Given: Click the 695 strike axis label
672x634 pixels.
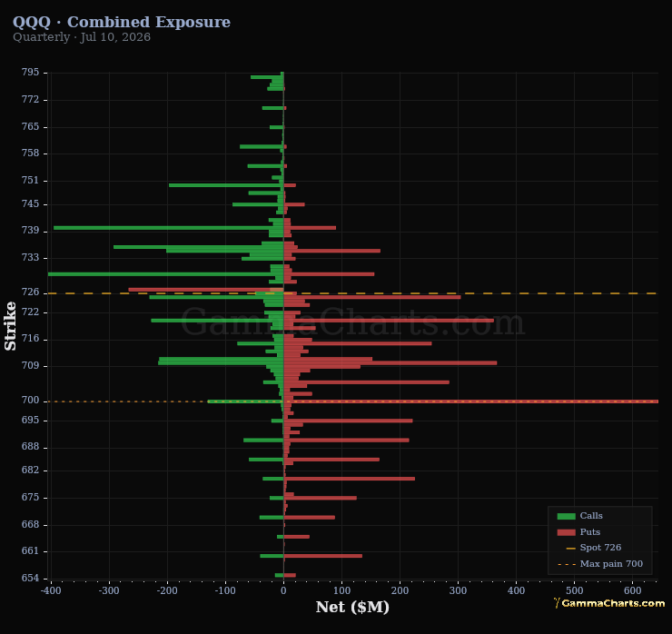Looking at the screenshot, I should [x=30, y=421].
